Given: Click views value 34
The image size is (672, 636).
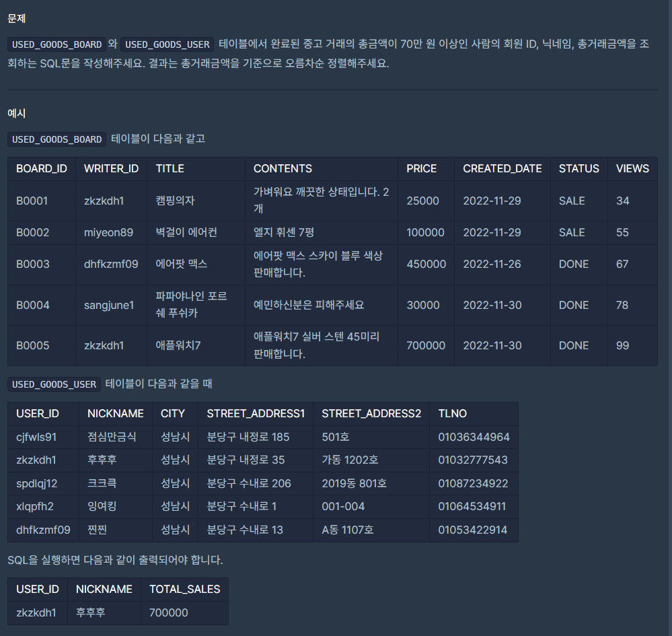Looking at the screenshot, I should click(x=622, y=201).
